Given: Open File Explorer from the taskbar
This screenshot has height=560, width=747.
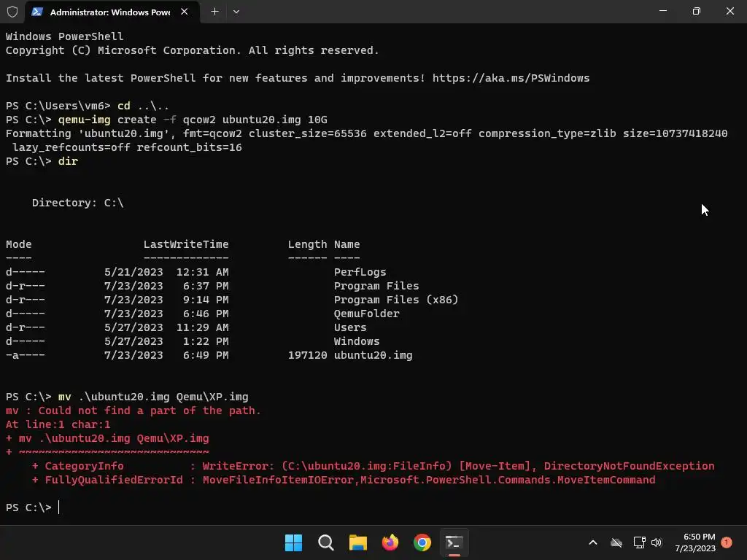Looking at the screenshot, I should [357, 542].
